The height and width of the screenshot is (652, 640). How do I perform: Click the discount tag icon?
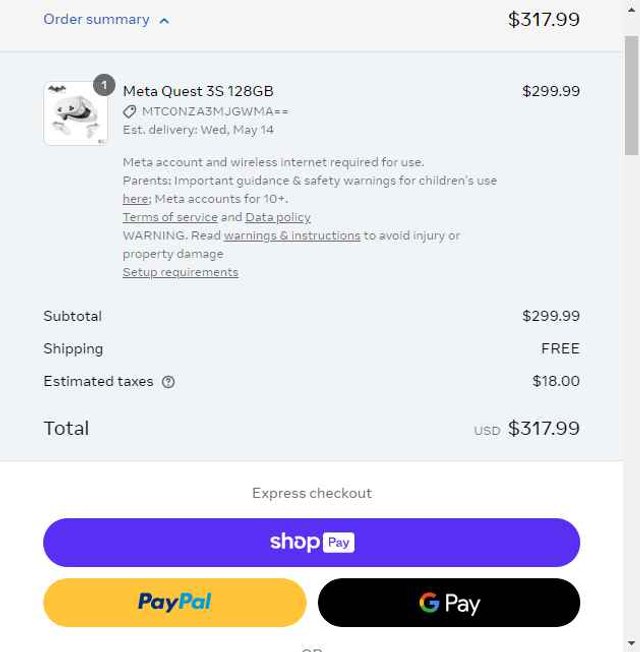[130, 111]
